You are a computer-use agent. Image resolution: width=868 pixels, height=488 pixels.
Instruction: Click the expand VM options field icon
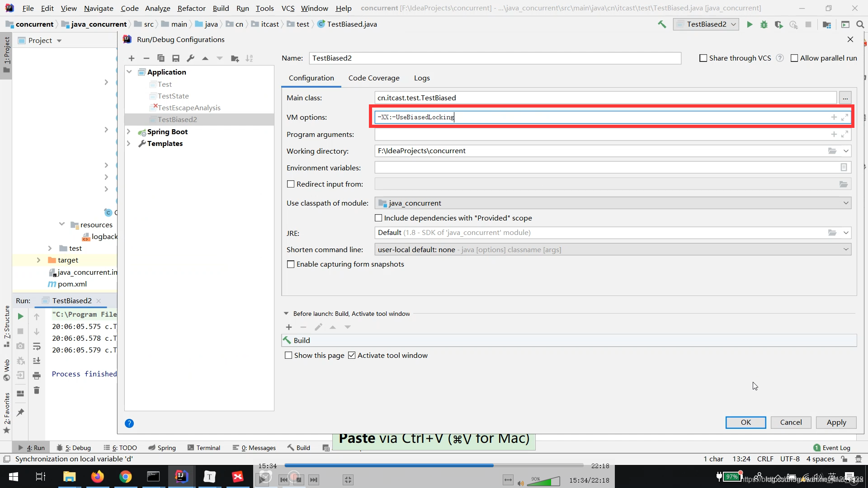point(844,117)
